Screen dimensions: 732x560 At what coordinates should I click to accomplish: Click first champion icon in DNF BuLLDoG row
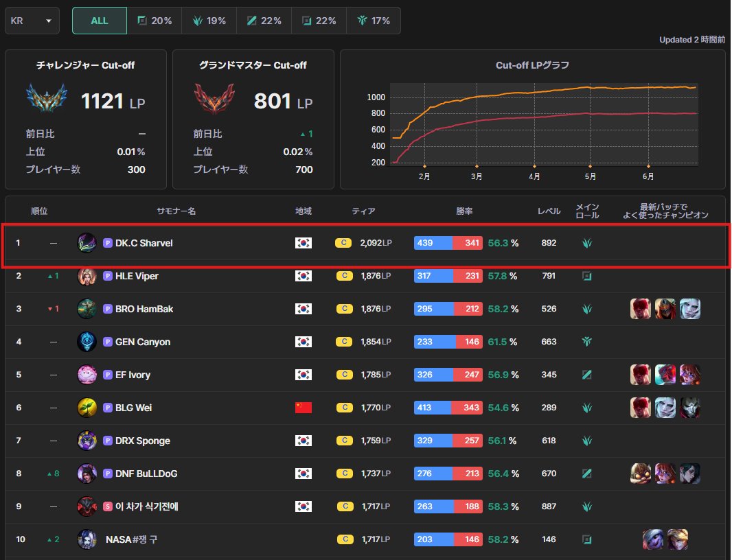tap(641, 474)
